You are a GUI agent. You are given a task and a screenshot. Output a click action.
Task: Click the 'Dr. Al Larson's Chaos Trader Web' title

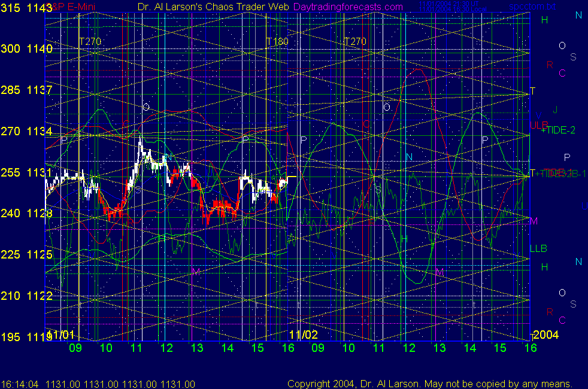tap(213, 7)
